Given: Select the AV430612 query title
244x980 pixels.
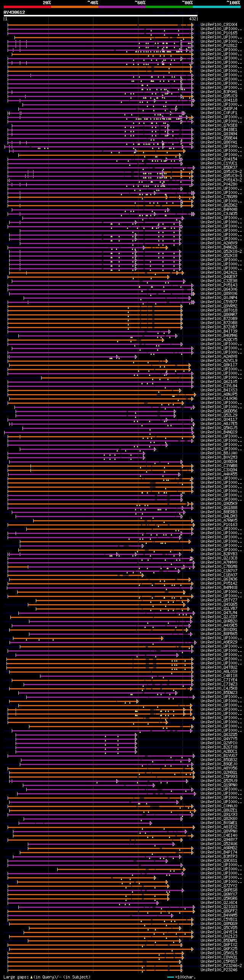Looking at the screenshot, I should (x=14, y=12).
